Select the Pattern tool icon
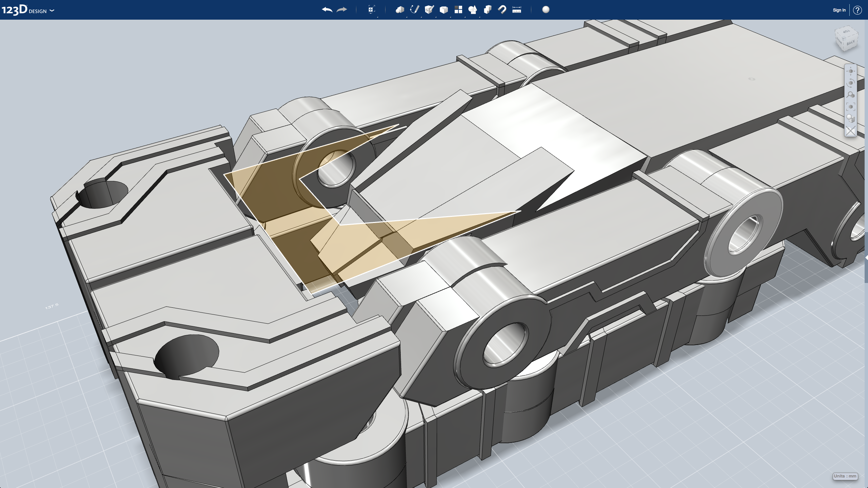Screen dimensions: 868x488 click(x=458, y=9)
